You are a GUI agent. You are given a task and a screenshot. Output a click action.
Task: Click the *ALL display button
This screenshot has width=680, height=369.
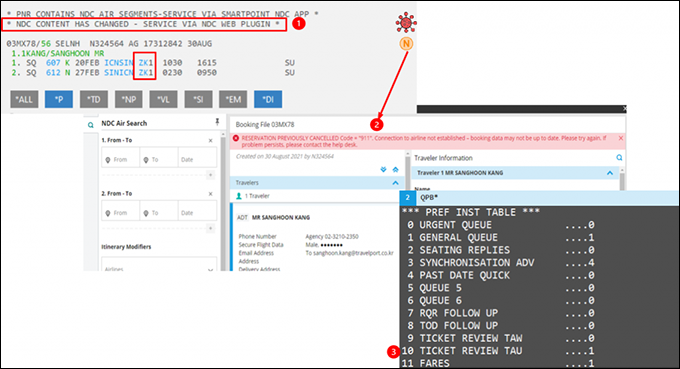[x=24, y=99]
